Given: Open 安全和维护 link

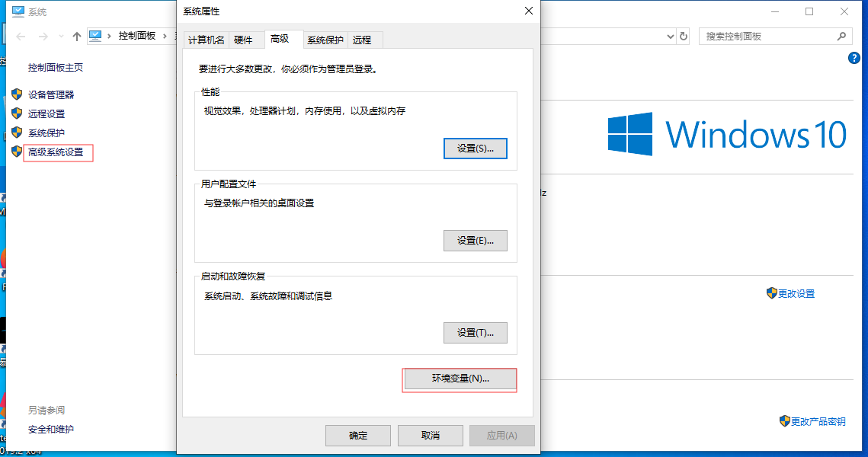Looking at the screenshot, I should tap(51, 430).
